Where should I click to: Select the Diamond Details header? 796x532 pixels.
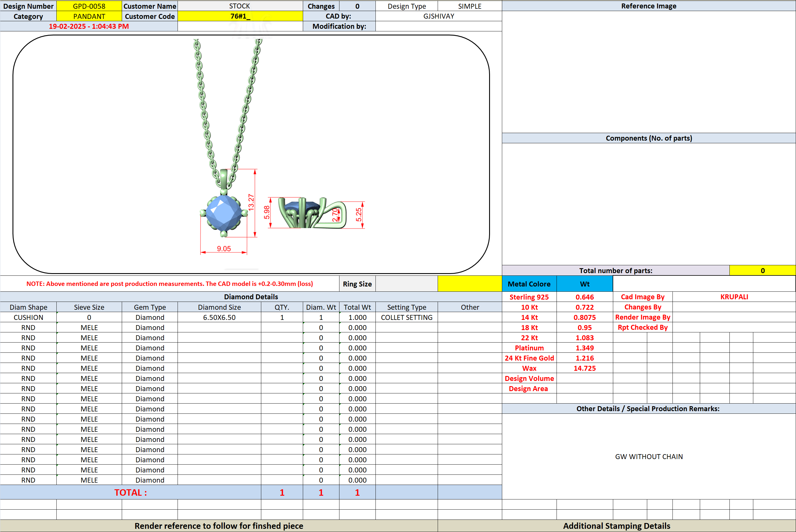click(x=251, y=297)
